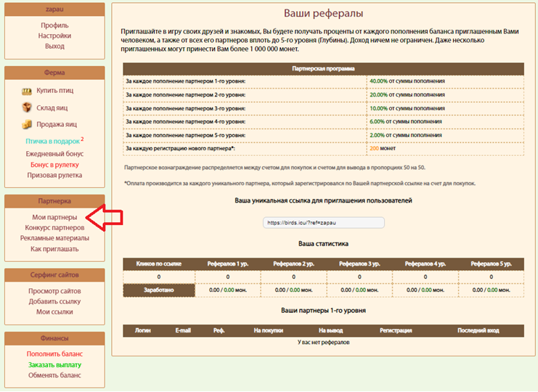
Task: Open Мои ссылки
Action: 54,311
